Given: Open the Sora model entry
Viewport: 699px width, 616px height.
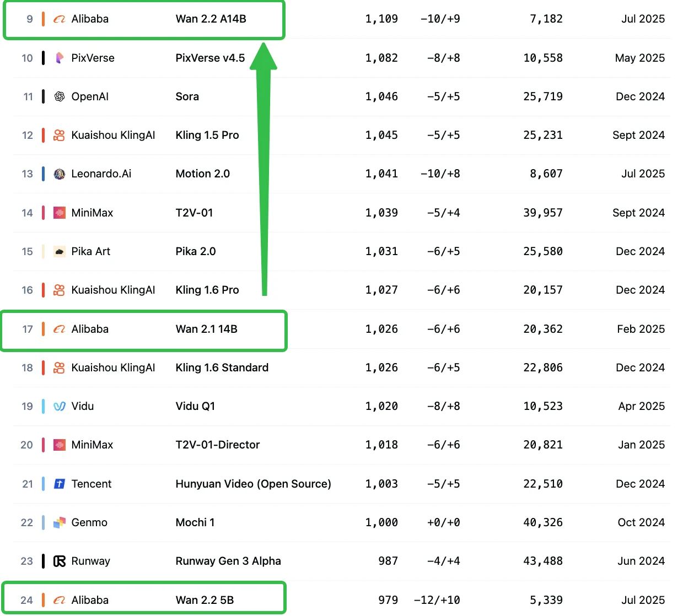Looking at the screenshot, I should (187, 97).
